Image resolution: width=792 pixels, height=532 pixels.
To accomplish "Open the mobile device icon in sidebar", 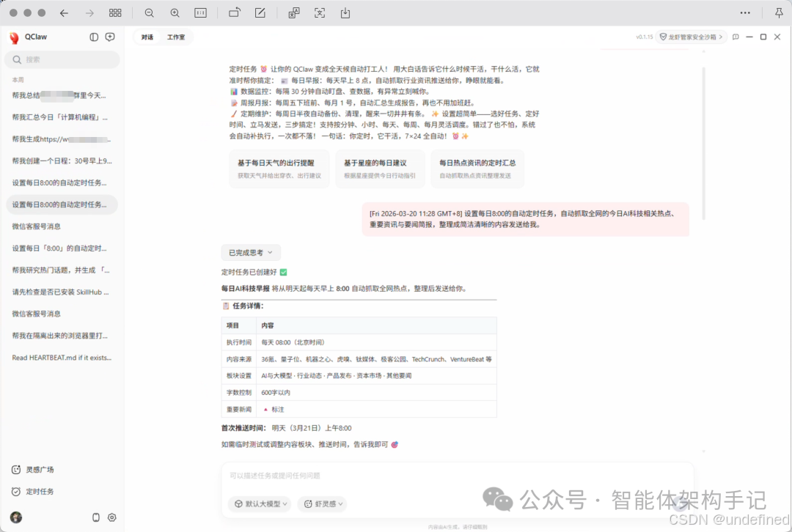I will click(x=96, y=517).
